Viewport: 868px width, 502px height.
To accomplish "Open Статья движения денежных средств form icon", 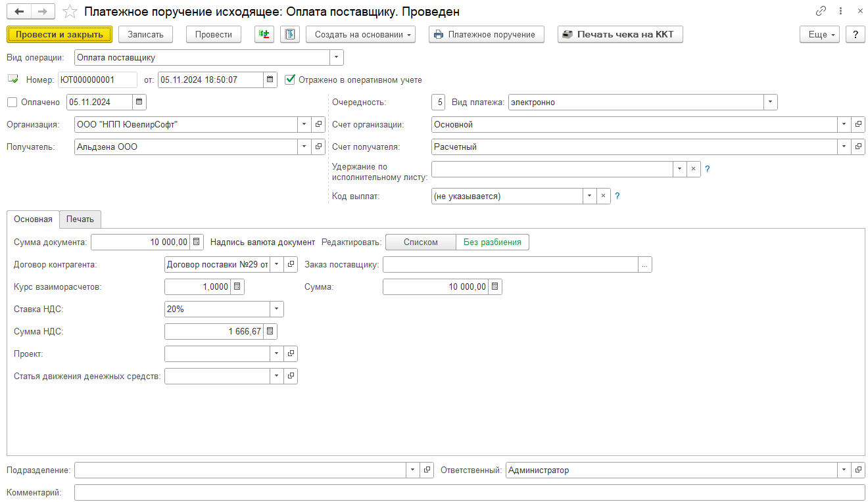I will 291,377.
